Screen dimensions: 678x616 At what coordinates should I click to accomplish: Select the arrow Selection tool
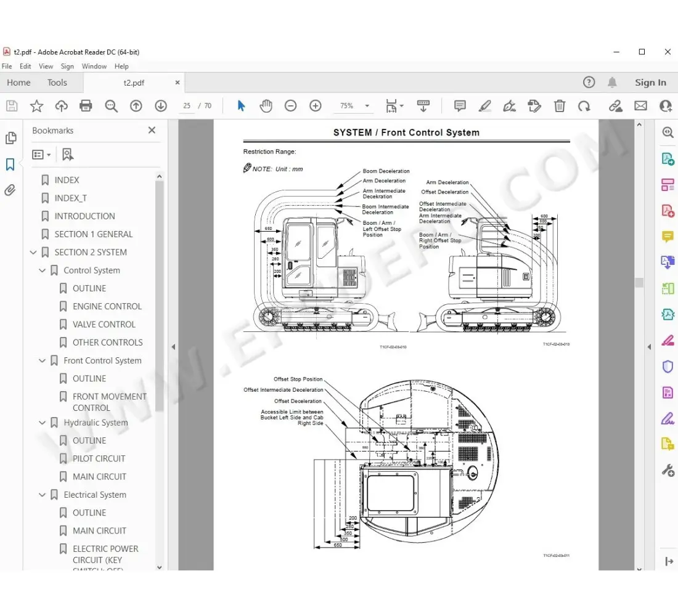(x=241, y=106)
